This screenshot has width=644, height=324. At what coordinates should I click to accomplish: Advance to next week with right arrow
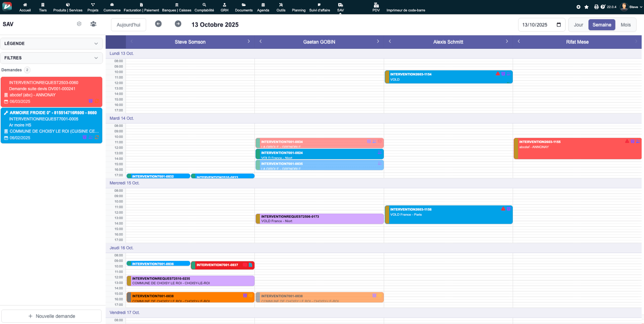tap(178, 24)
